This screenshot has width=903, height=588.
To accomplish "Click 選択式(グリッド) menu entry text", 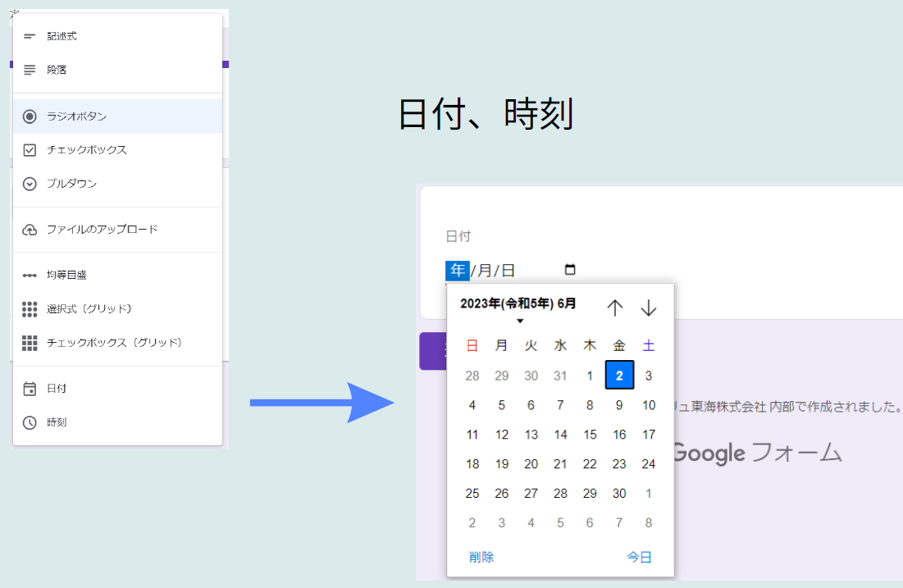I will pos(89,308).
